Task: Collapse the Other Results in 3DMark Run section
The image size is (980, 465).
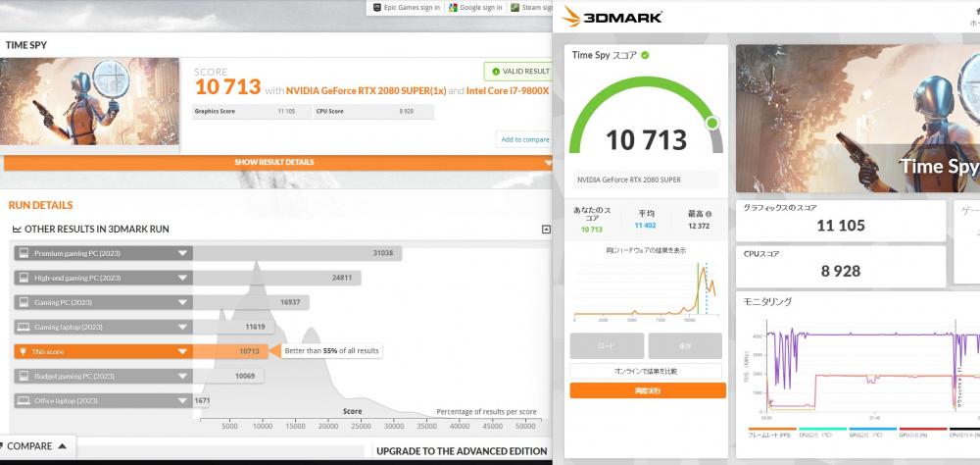Action: [546, 230]
